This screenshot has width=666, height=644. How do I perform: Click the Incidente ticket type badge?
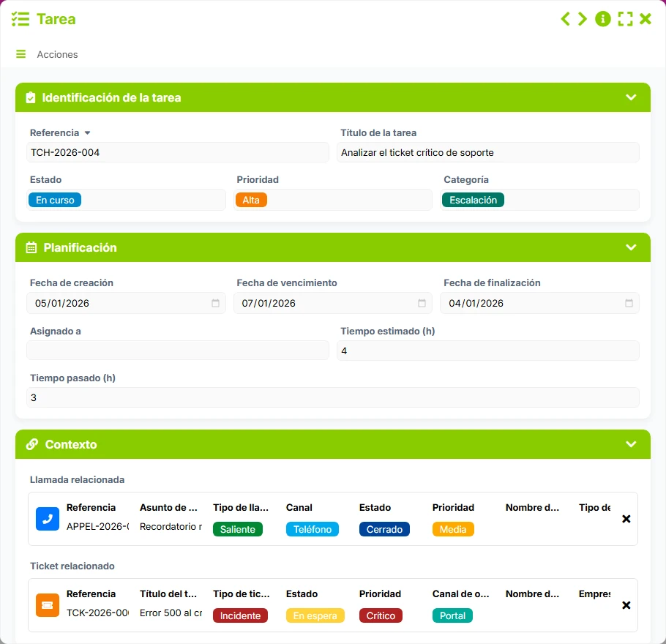pos(240,615)
